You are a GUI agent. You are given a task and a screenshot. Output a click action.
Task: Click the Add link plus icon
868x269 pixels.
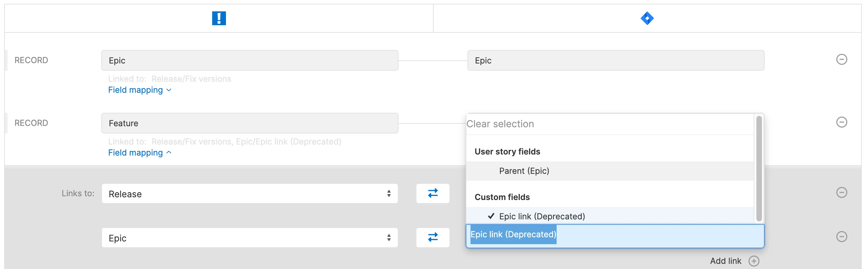[754, 261]
